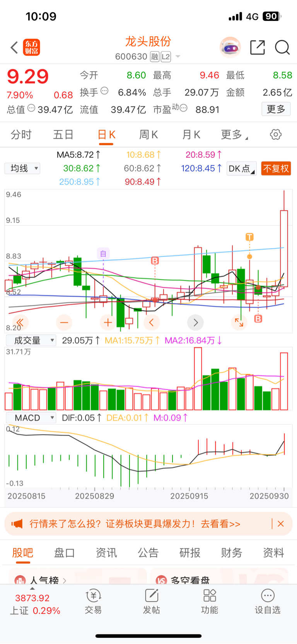Zoom in chart with plus button
Screen dimensions: 297x644
[x=108, y=322]
